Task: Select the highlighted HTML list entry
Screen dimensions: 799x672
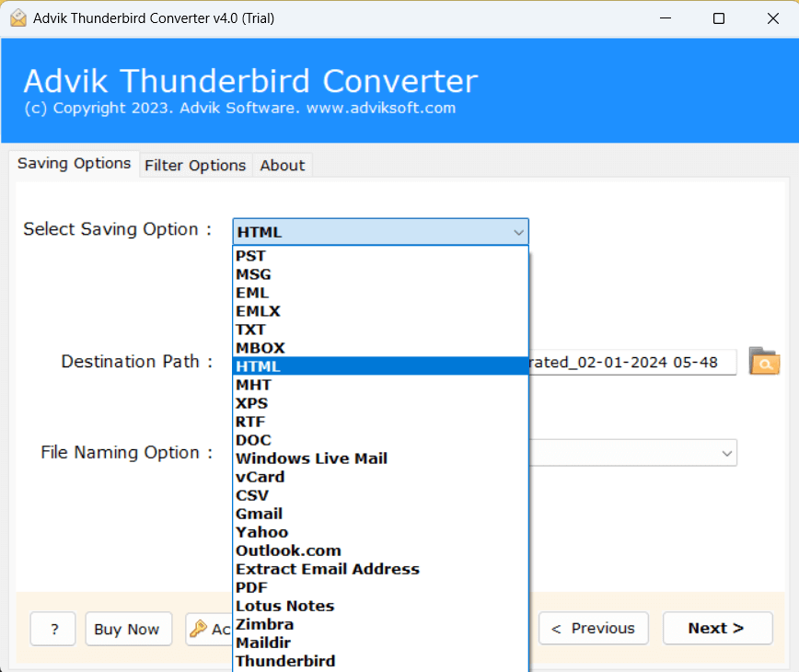Action: point(381,366)
